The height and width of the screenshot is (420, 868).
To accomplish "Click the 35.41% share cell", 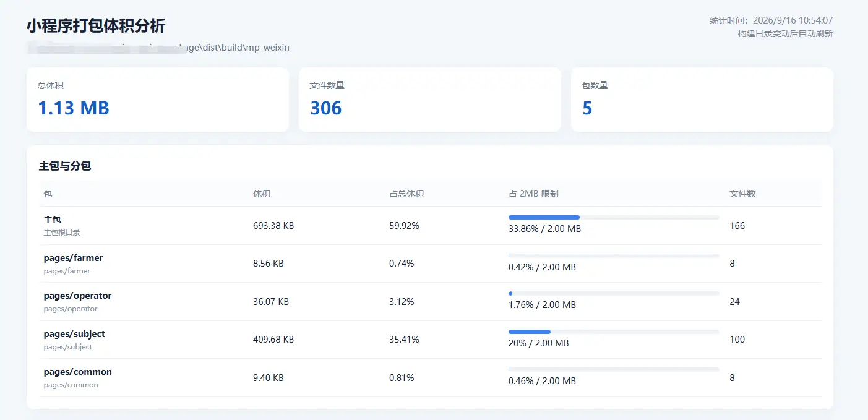I will 404,340.
